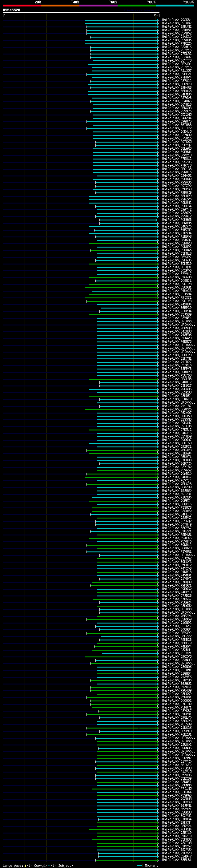The height and width of the screenshot is (868, 197).
Task: Select the UniRef100_Q4ZQB8 label
Action: click(177, 331)
